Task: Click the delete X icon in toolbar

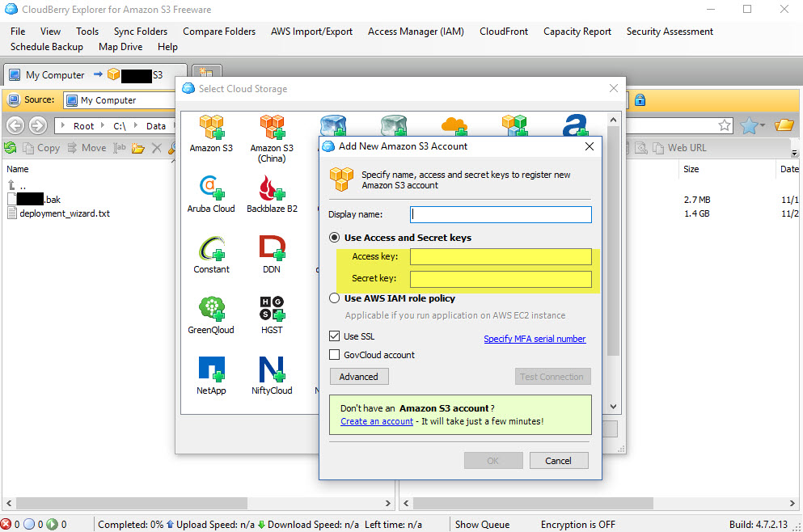Action: pos(157,149)
